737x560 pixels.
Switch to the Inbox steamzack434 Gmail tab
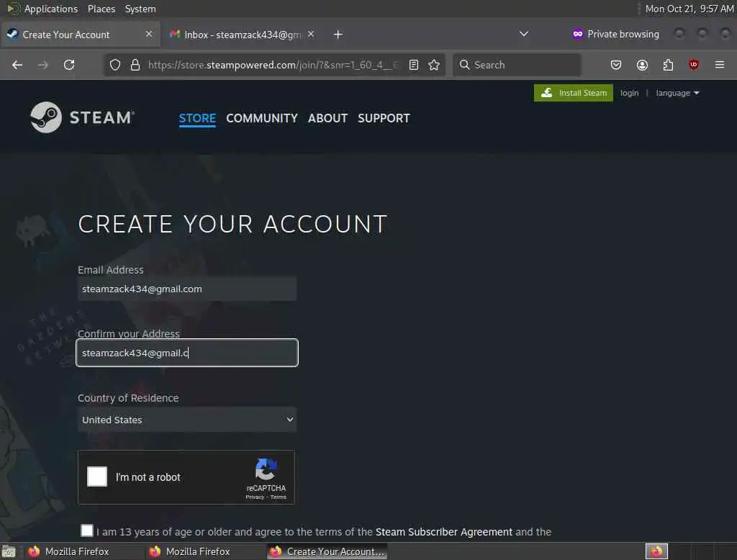[x=243, y=35]
